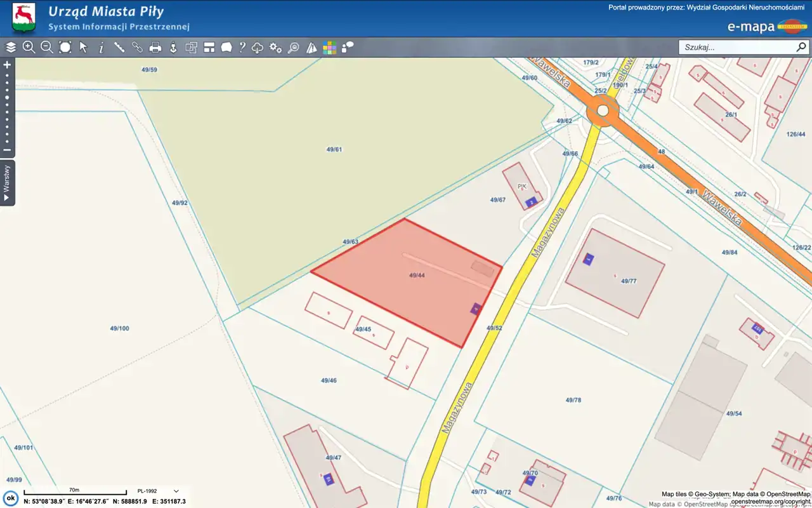The image size is (812, 508).
Task: Select the zoom out magnifier tool
Action: (x=47, y=47)
